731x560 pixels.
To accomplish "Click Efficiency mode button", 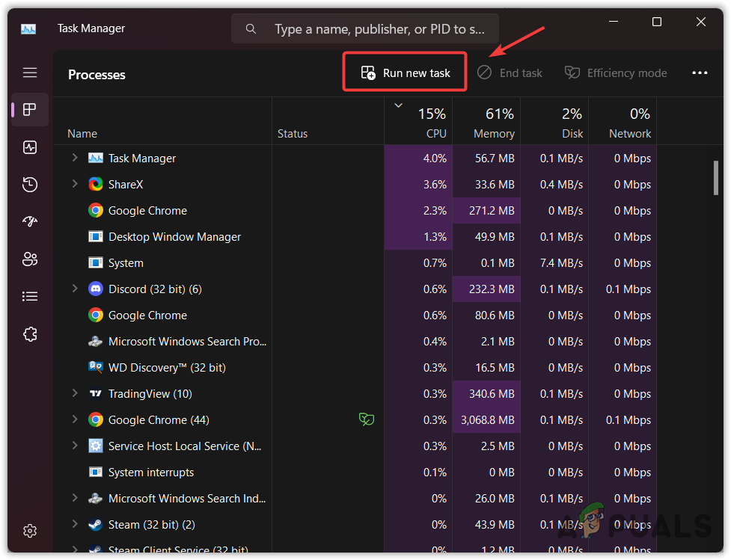I will click(615, 73).
